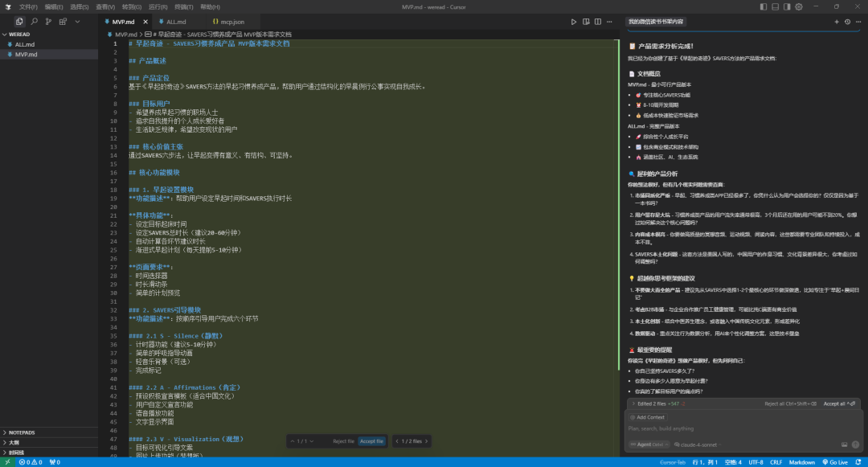
Task: Expand the 大纲 outline section
Action: pyautogui.click(x=49, y=443)
